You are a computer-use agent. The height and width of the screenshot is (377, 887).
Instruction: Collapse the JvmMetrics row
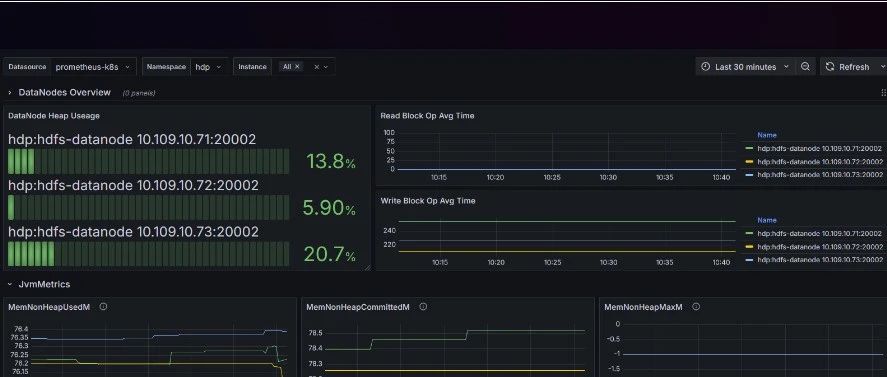(10, 284)
